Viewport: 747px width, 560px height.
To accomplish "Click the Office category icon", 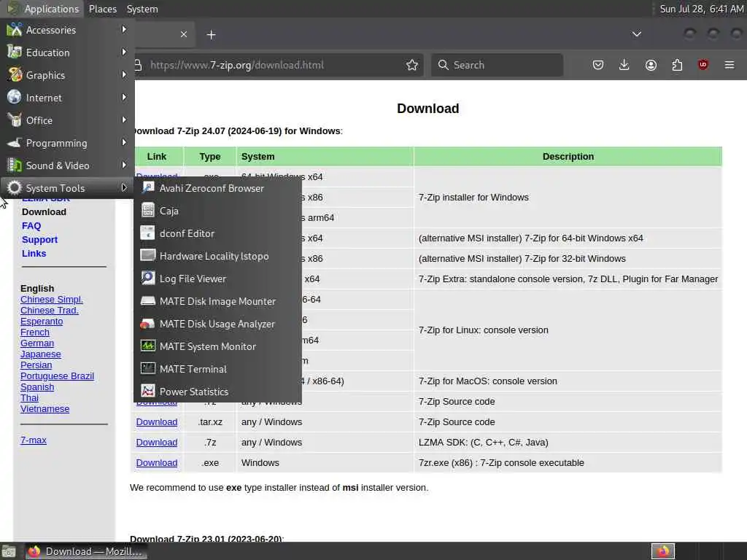I will click(x=15, y=120).
